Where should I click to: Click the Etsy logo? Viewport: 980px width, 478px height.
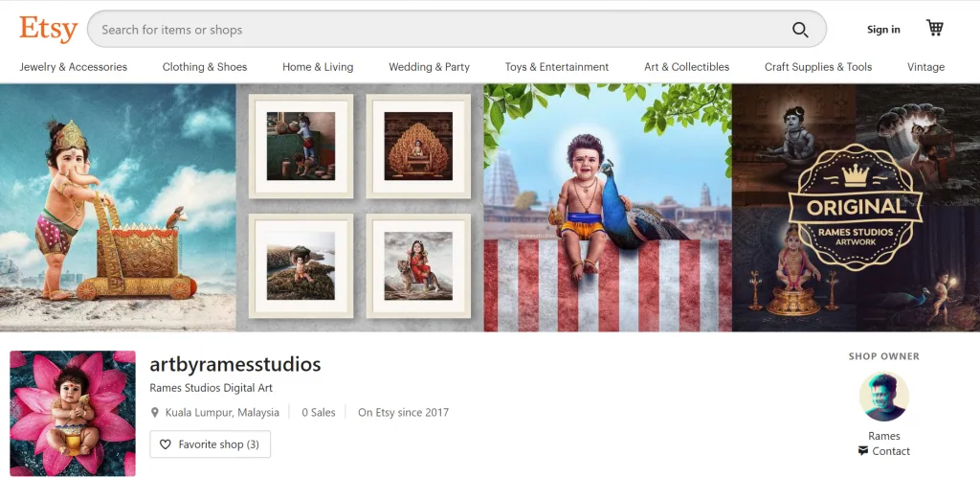[48, 29]
